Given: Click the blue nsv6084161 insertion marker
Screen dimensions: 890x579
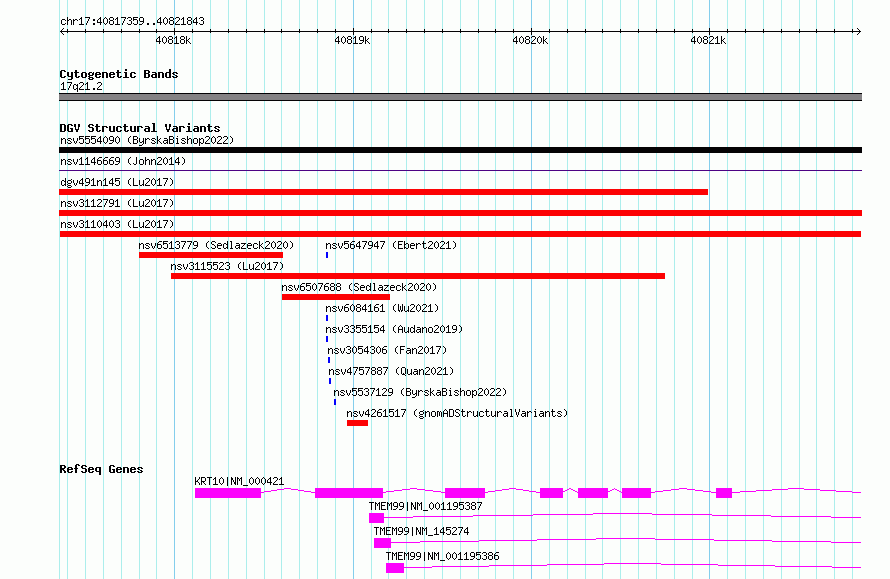Looking at the screenshot, I should 327,318.
